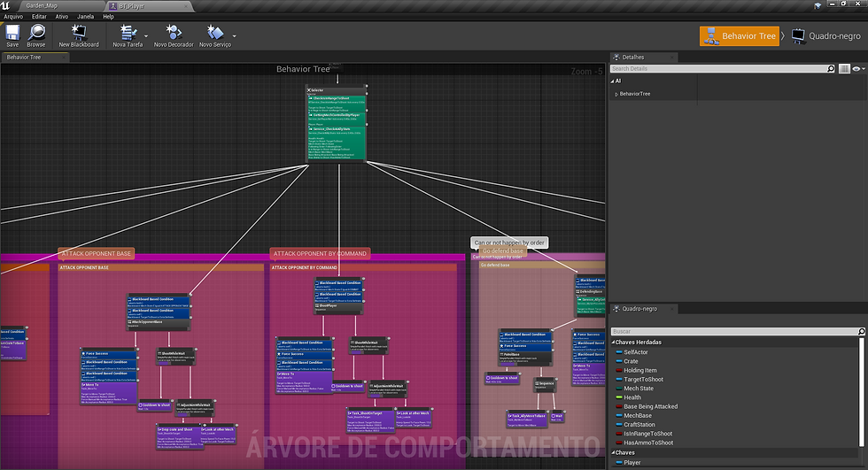Image resolution: width=868 pixels, height=470 pixels.
Task: Open the Details property matrix grid view
Action: click(844, 68)
